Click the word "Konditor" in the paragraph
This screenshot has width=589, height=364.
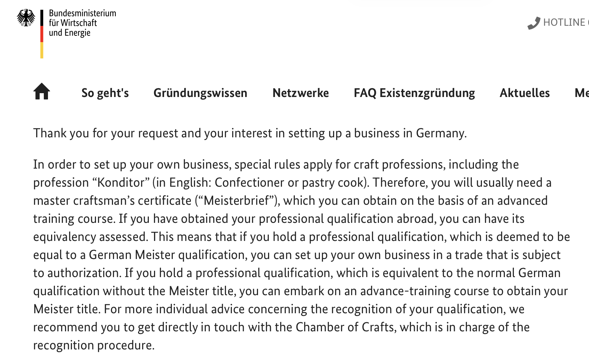click(x=121, y=183)
